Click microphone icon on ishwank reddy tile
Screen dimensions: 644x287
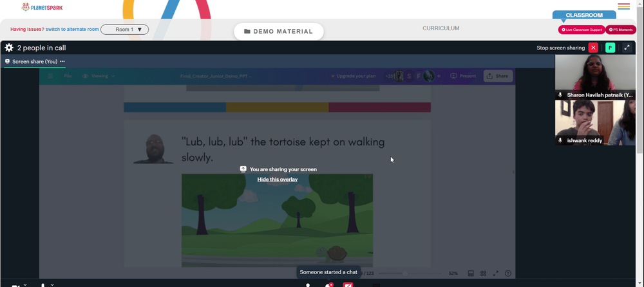[560, 140]
